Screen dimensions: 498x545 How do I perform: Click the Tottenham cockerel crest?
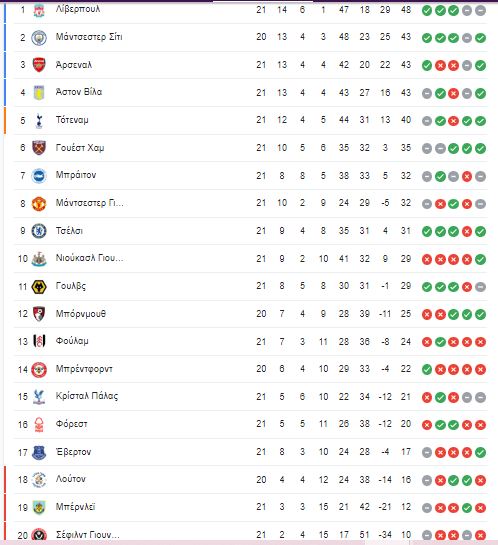tap(39, 121)
